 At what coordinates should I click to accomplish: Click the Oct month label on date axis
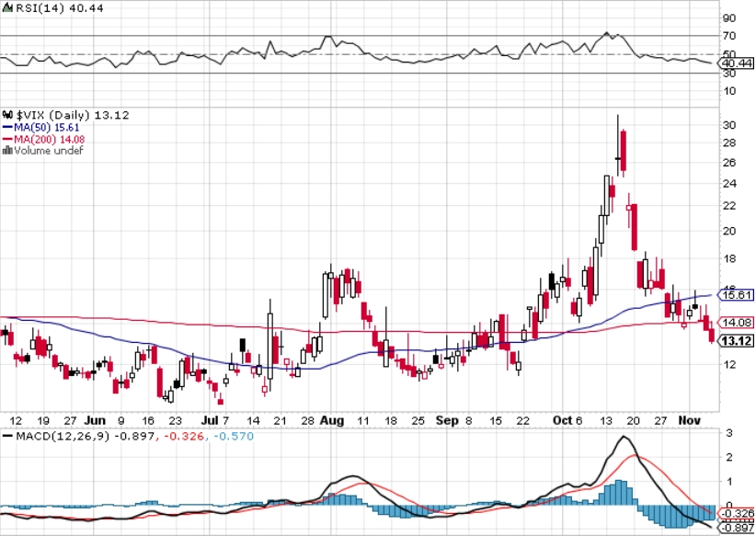[x=562, y=420]
